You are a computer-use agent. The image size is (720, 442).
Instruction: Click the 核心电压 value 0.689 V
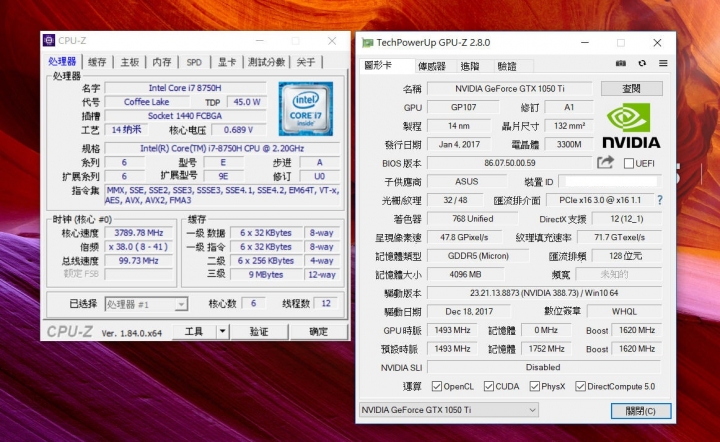pos(238,130)
